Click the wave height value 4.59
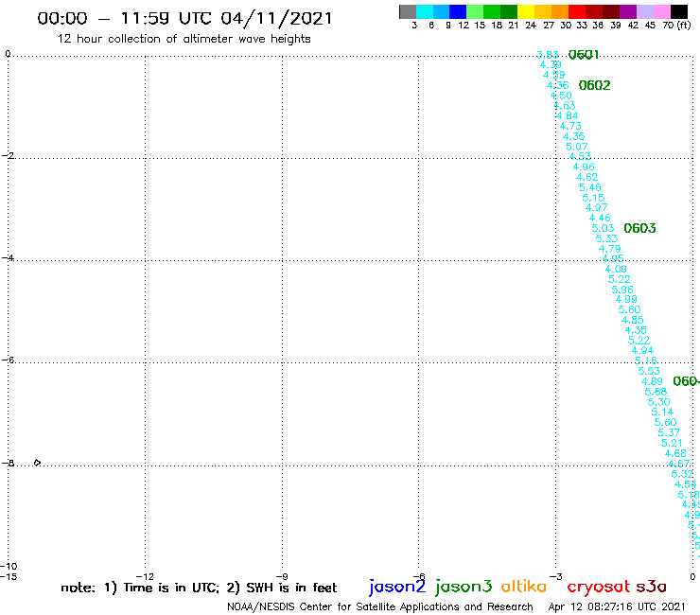The height and width of the screenshot is (615, 700). (554, 75)
